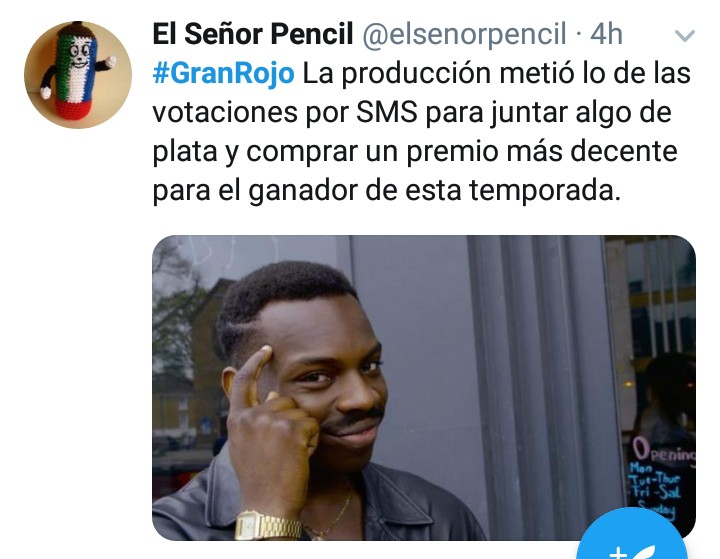
Task: Open the tweet via the 4h timestamp
Action: pos(606,34)
